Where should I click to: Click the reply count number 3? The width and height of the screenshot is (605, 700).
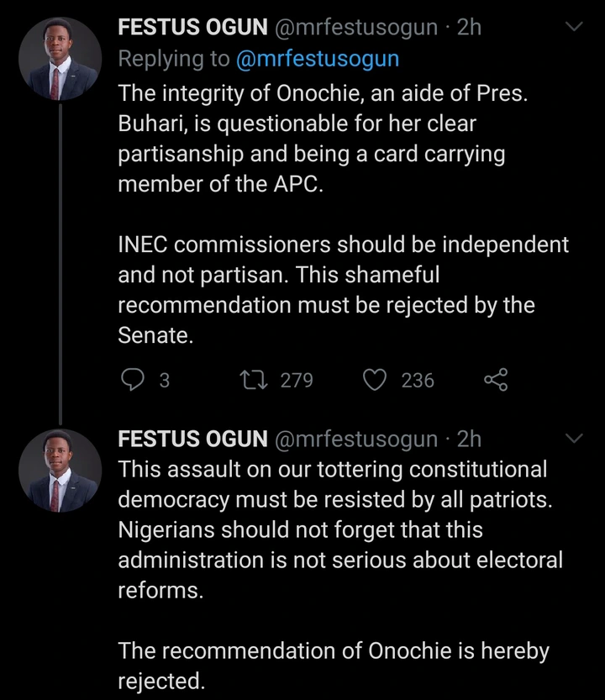(165, 381)
